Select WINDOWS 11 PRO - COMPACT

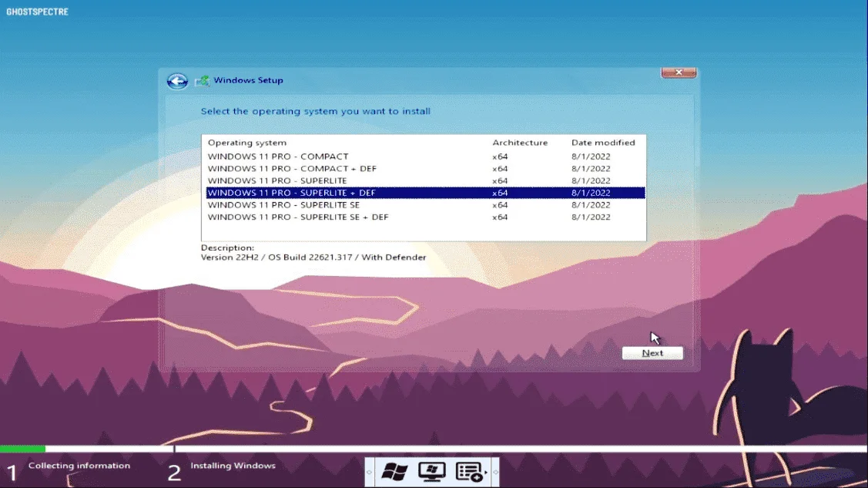tap(425, 156)
